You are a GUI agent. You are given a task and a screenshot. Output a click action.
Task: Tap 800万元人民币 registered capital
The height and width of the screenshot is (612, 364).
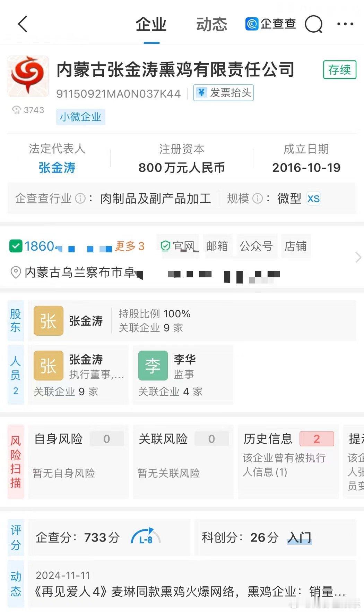tap(182, 168)
